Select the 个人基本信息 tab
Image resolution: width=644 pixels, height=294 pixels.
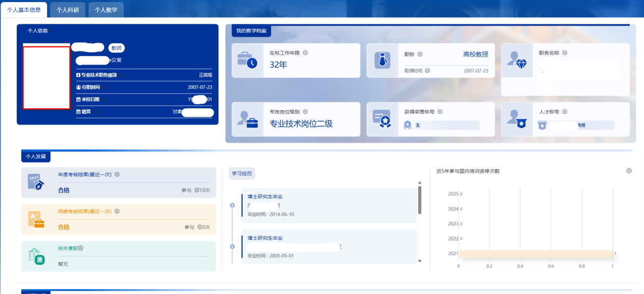coord(24,10)
